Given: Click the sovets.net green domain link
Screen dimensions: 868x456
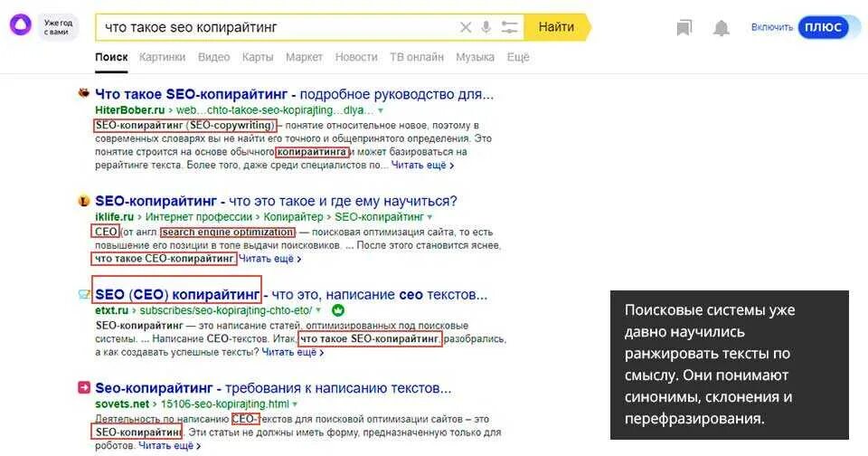Looking at the screenshot, I should click(122, 404).
